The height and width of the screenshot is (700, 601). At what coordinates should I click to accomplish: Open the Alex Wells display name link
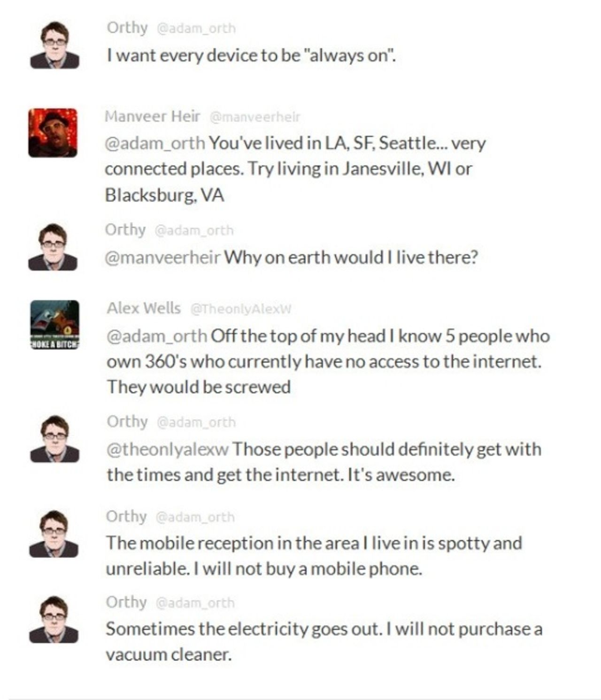pyautogui.click(x=143, y=308)
